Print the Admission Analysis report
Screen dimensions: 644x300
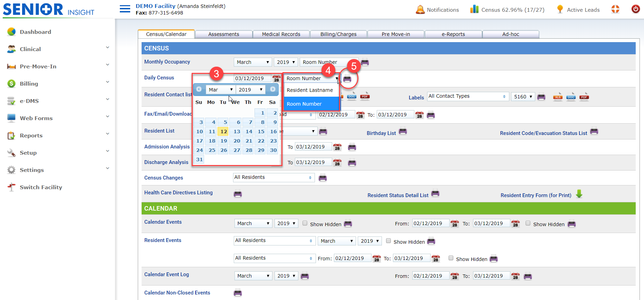pos(352,147)
